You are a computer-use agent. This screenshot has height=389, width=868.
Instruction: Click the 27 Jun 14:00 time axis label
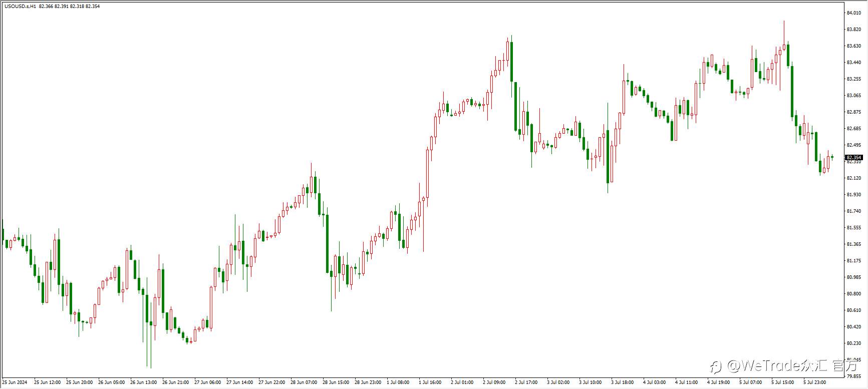coord(239,382)
